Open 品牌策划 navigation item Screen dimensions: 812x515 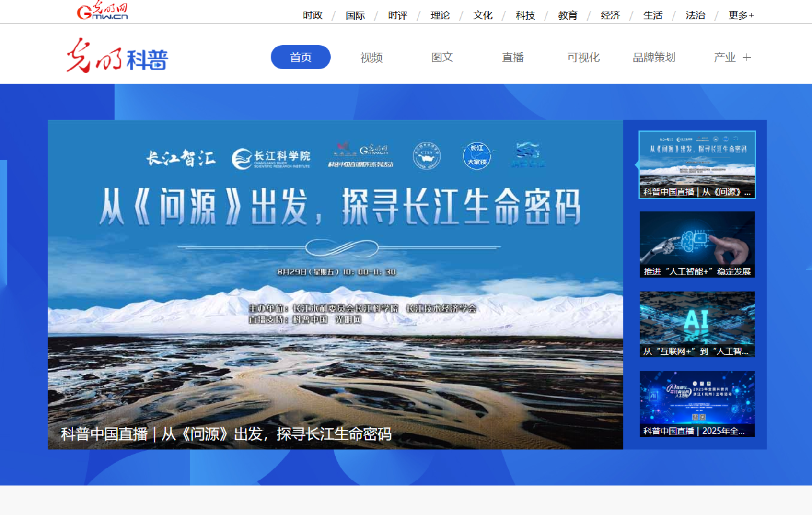[654, 58]
